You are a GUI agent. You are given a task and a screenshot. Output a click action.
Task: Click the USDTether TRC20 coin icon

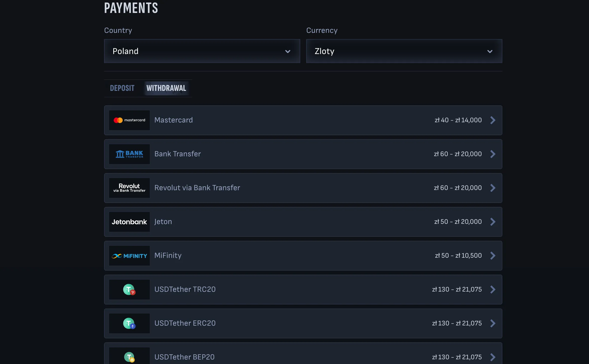[x=129, y=290]
